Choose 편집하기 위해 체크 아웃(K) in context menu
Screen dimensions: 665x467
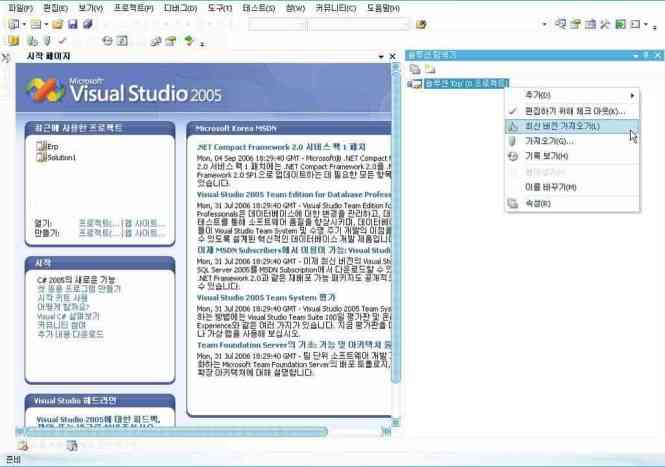click(572, 111)
